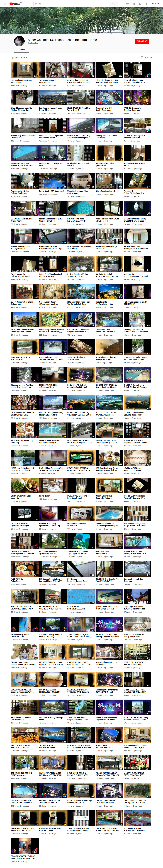
Task: Open title 'Penthouse! Most Airy Modern Stylish'
Action: pos(22,164)
